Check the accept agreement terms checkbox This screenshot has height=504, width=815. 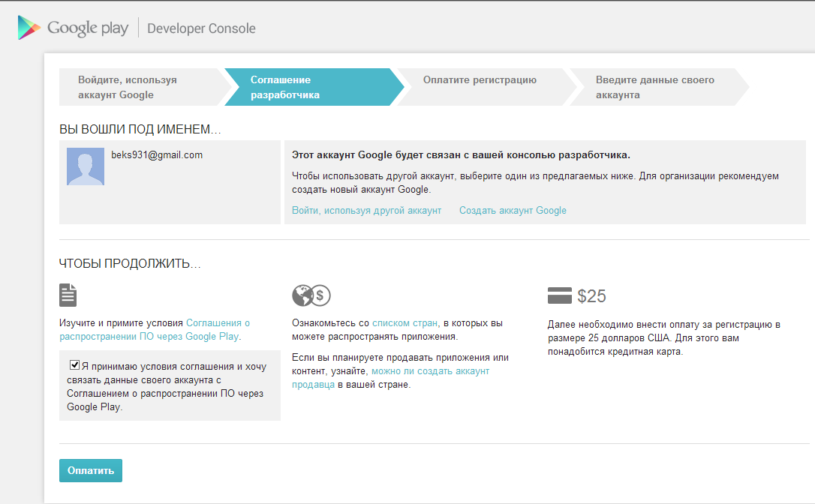click(x=75, y=365)
